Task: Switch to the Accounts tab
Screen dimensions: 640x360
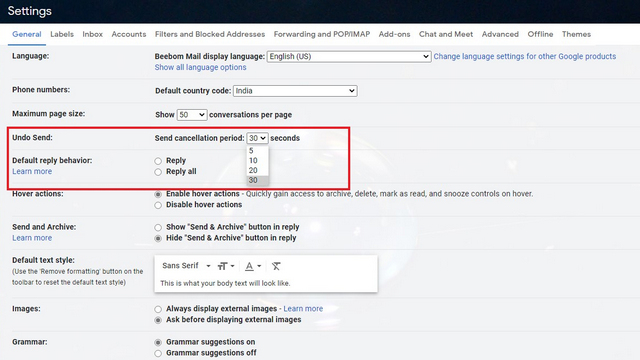Action: click(129, 34)
